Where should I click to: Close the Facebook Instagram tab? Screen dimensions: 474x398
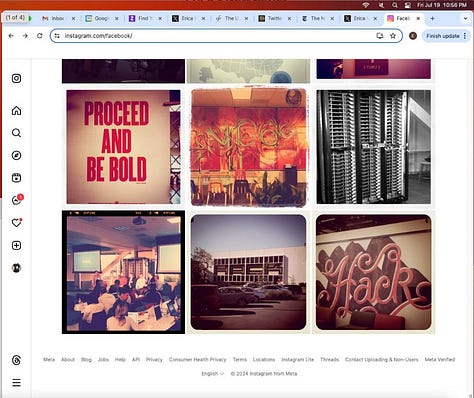(418, 18)
